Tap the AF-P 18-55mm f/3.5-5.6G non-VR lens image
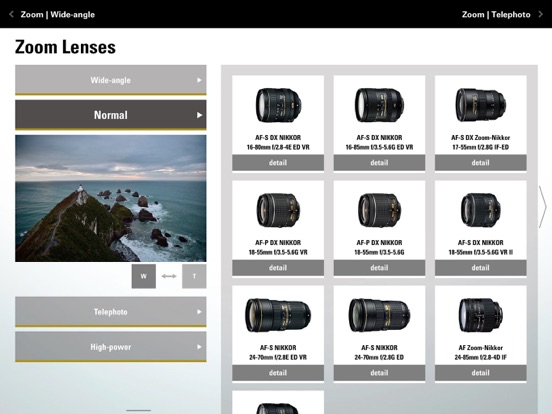Screen dimensions: 552x414 click(x=379, y=210)
